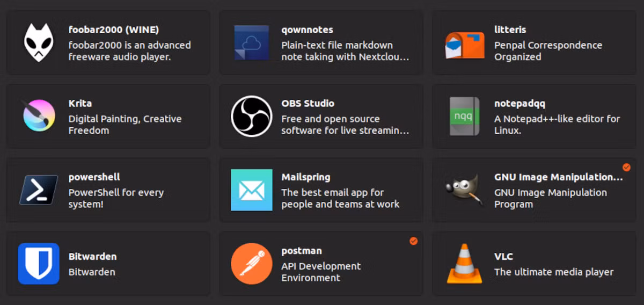The width and height of the screenshot is (644, 305).
Task: Select the Mailspring title text
Action: pyautogui.click(x=306, y=177)
